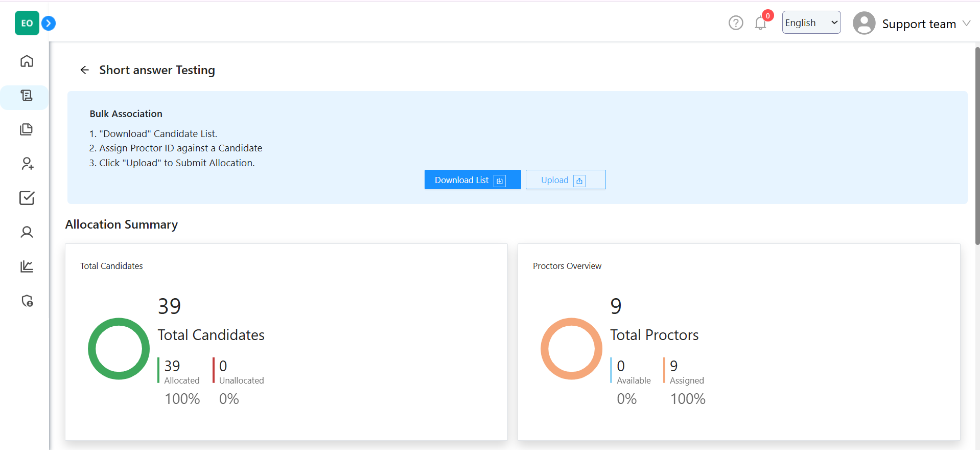980x450 pixels.
Task: Click the Upload button
Action: click(565, 180)
